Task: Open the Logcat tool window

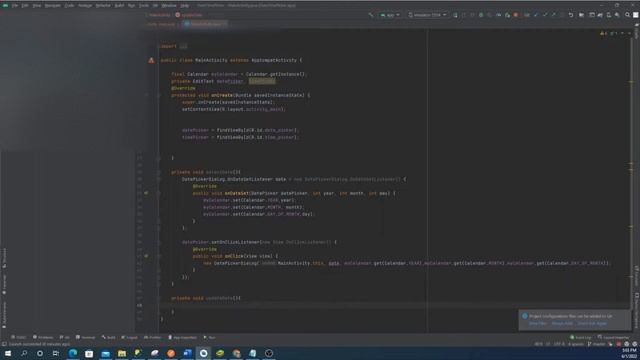Action: (129, 338)
